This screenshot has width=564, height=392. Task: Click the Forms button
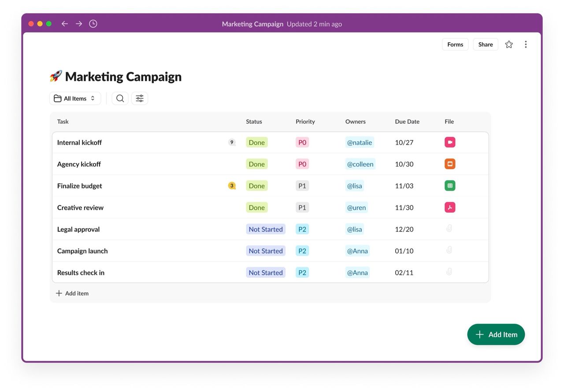455,44
